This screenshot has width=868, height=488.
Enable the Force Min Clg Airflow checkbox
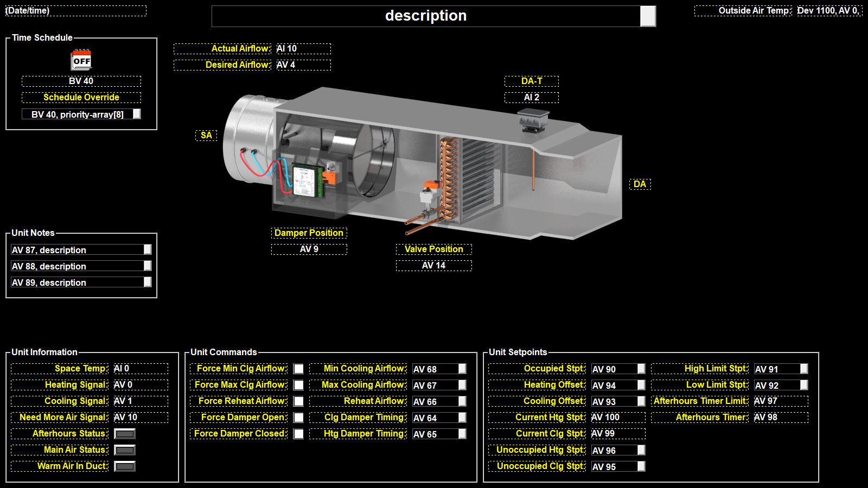298,369
